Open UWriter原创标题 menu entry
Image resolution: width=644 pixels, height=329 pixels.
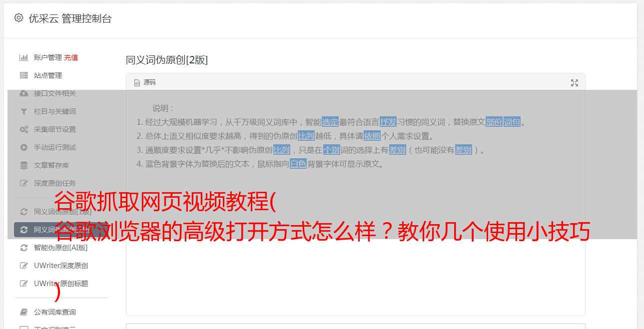point(61,284)
